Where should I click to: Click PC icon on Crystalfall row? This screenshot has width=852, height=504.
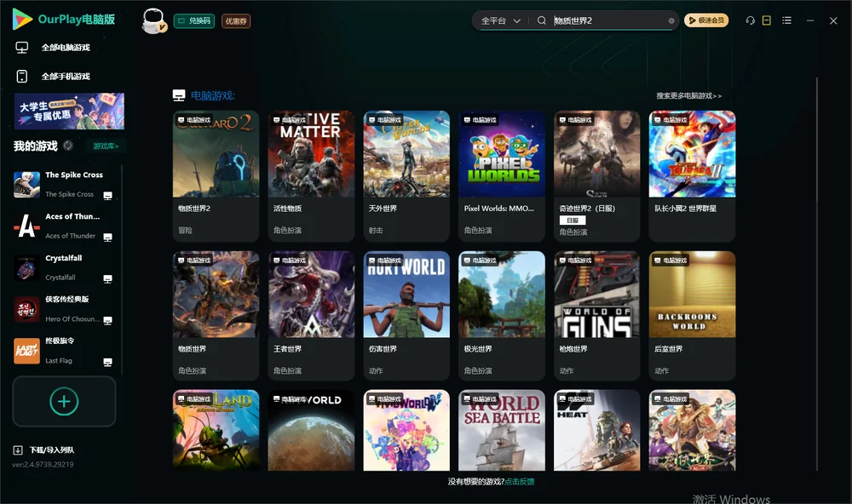(107, 278)
